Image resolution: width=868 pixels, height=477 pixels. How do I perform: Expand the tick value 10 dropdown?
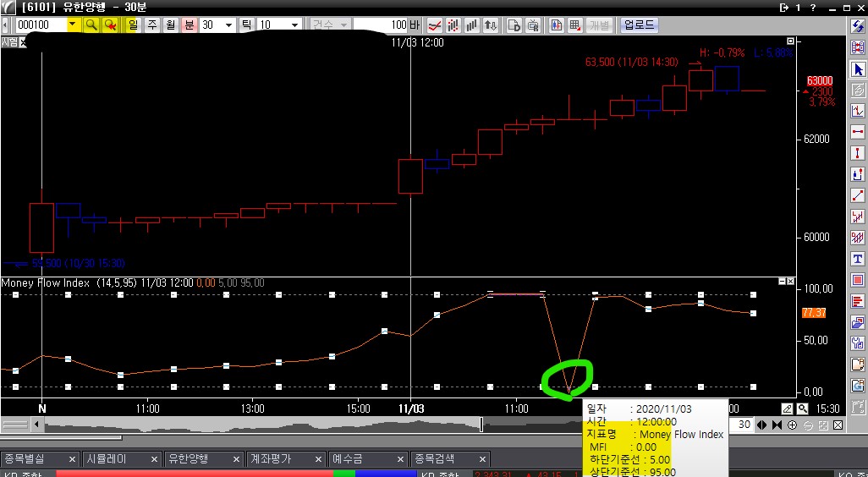pos(299,25)
